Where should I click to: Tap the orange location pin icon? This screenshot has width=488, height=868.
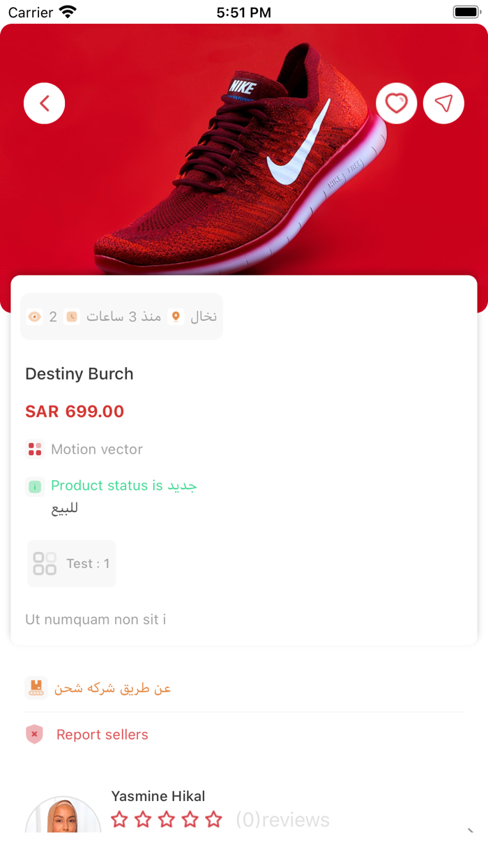pos(176,317)
